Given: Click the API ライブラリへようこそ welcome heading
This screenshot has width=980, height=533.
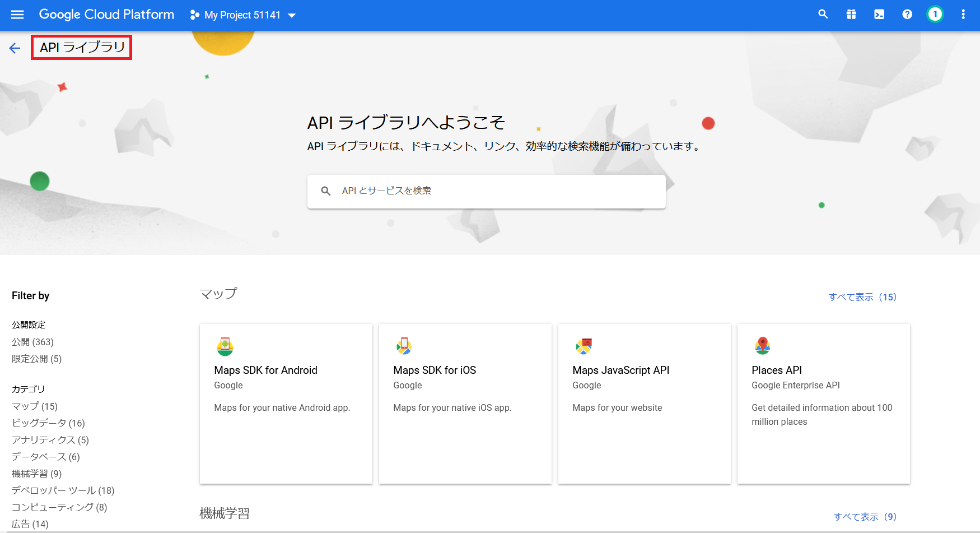Looking at the screenshot, I should pos(406,122).
